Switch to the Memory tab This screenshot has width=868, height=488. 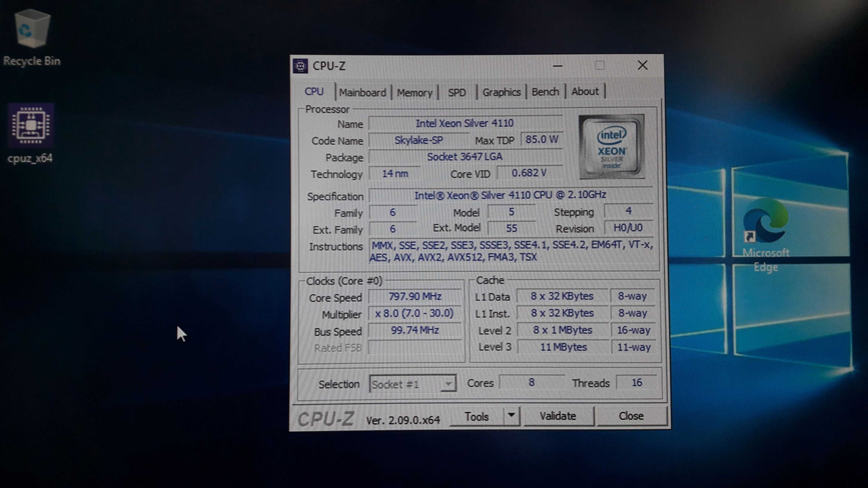[414, 92]
